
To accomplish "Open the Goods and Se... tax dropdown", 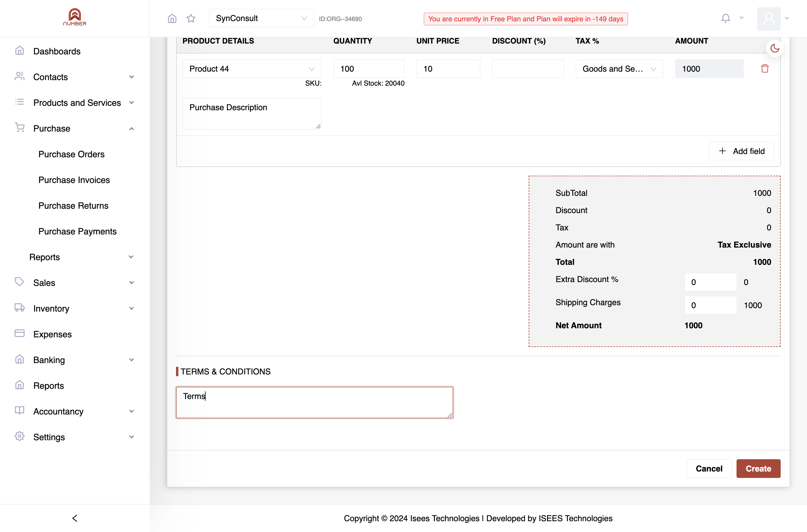I will click(619, 69).
